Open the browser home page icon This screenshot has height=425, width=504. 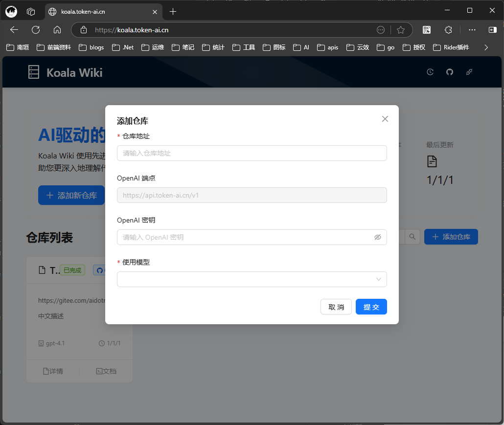click(x=57, y=30)
